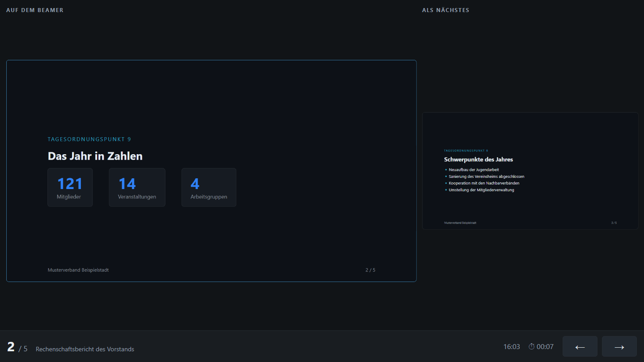This screenshot has width=644, height=362.
Task: Click the '121 Mitglieder' stat card
Action: click(70, 187)
